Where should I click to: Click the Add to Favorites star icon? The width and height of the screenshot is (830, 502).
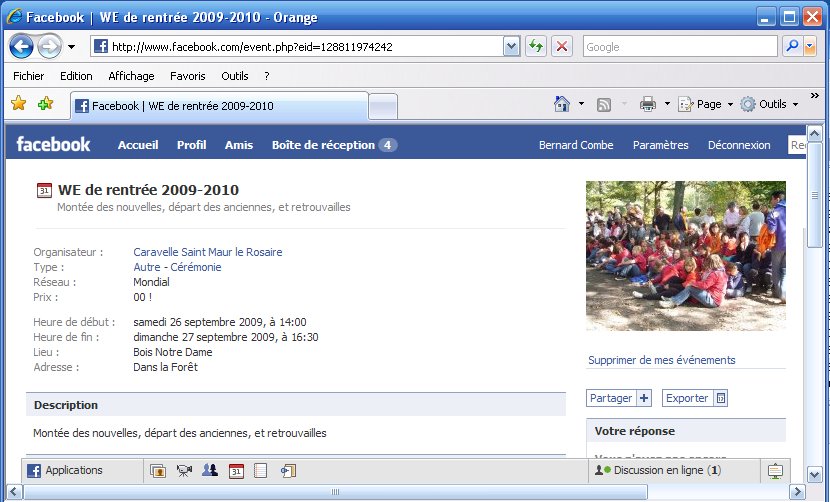46,103
